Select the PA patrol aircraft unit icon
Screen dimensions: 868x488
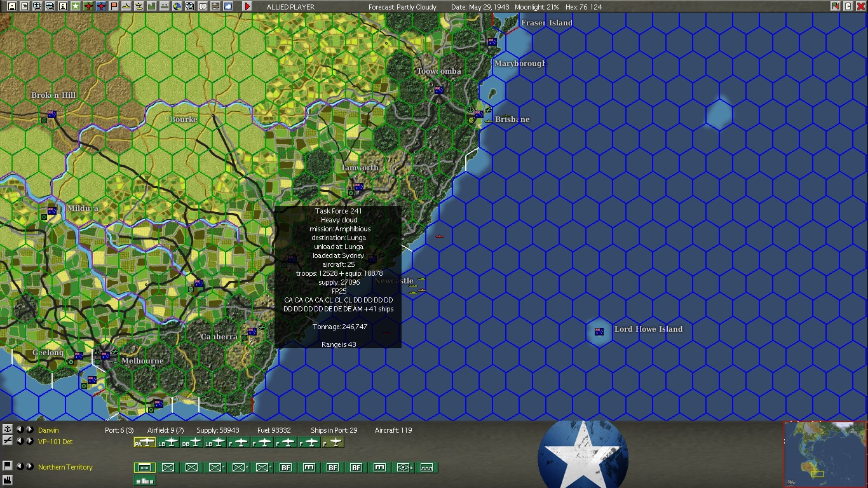[145, 442]
